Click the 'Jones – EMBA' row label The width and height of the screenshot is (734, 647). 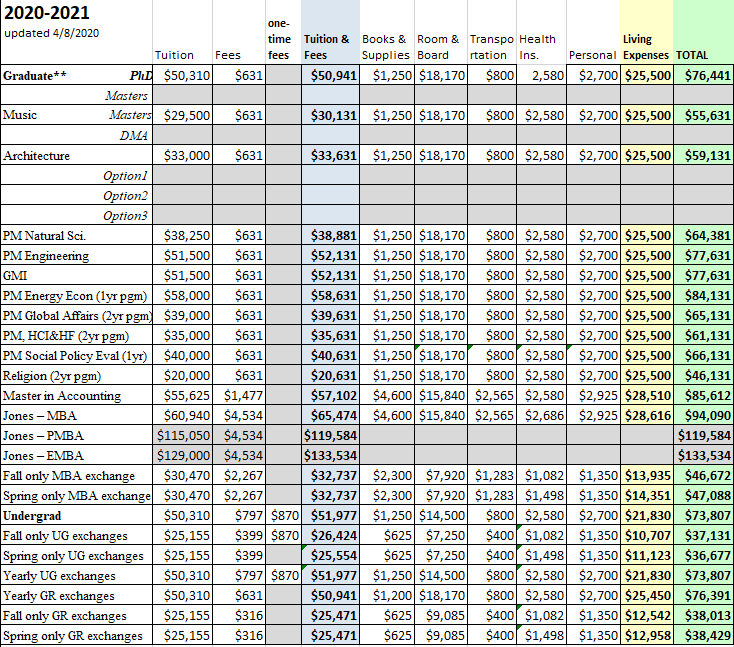[43, 456]
